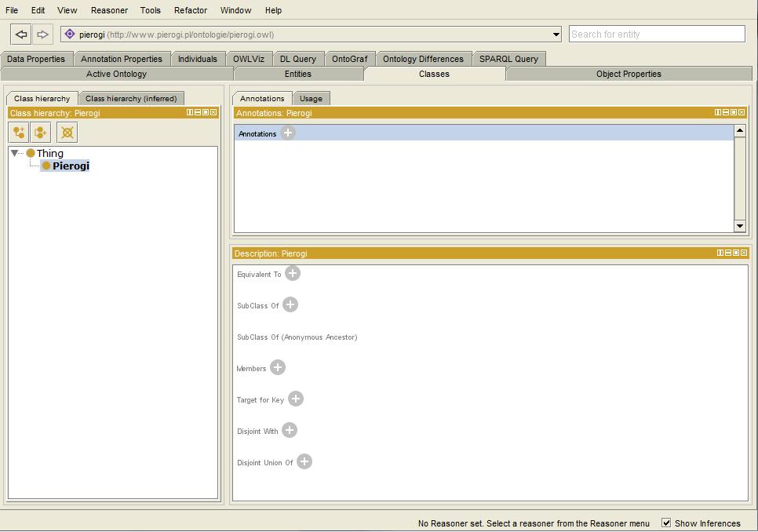Screen dimensions: 758x532
Task: Switch to OWLViz tab
Action: point(249,59)
